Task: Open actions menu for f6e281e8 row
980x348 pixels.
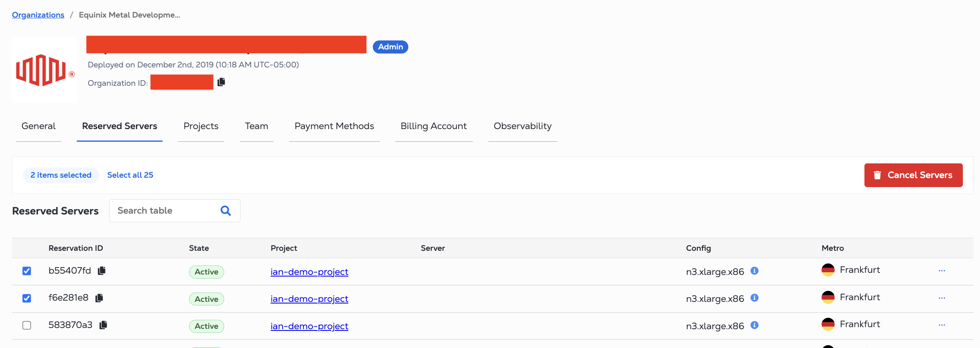Action: (942, 298)
